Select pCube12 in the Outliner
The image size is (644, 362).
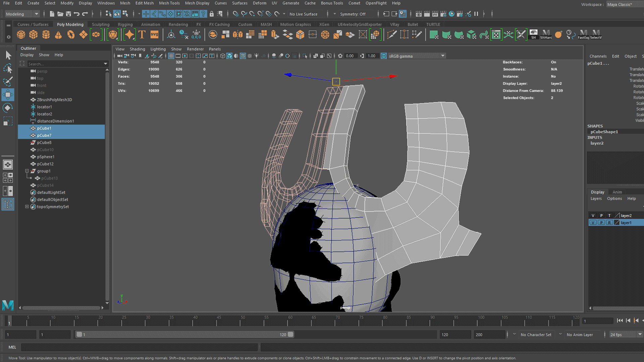(x=45, y=164)
